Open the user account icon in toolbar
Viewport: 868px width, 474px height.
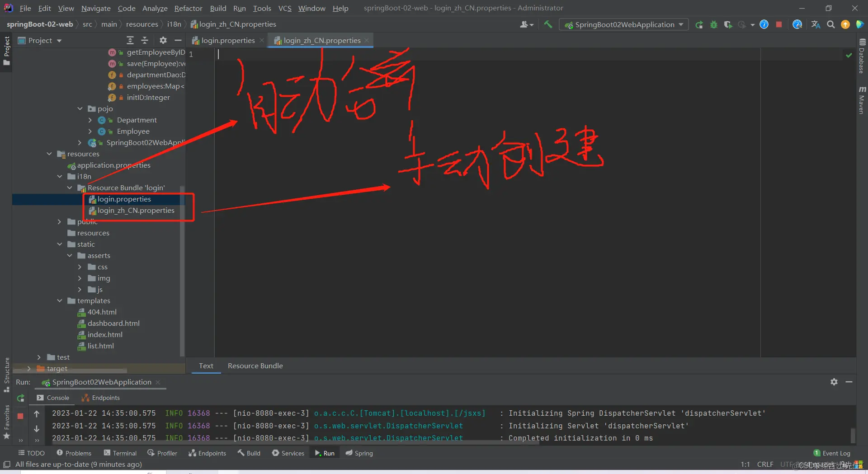526,24
